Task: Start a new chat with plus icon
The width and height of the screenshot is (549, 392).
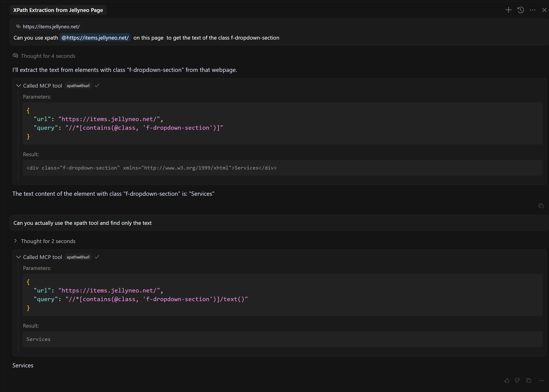Action: tap(508, 10)
